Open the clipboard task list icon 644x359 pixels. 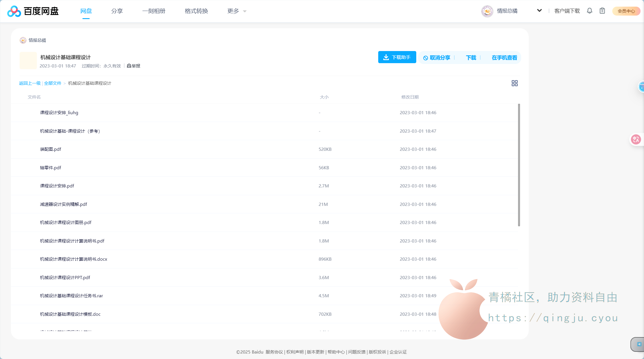coord(602,11)
